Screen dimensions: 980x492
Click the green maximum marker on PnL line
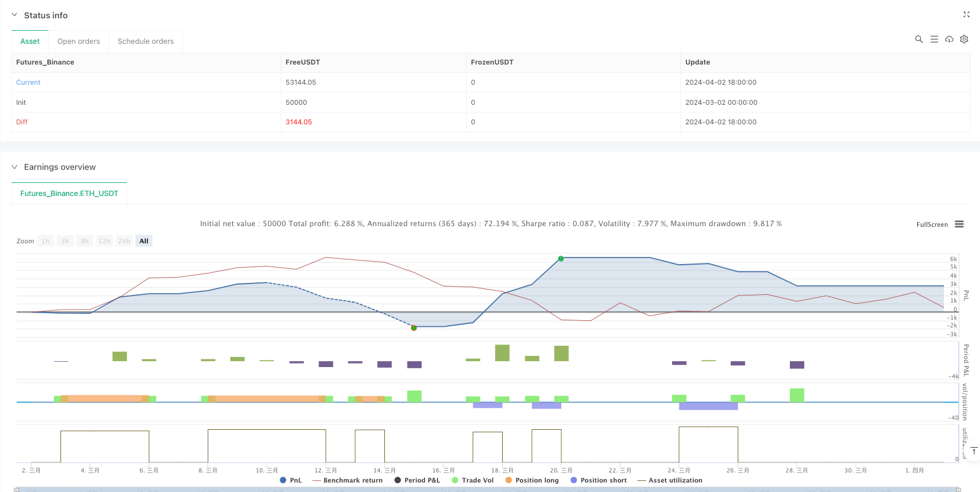click(x=561, y=259)
